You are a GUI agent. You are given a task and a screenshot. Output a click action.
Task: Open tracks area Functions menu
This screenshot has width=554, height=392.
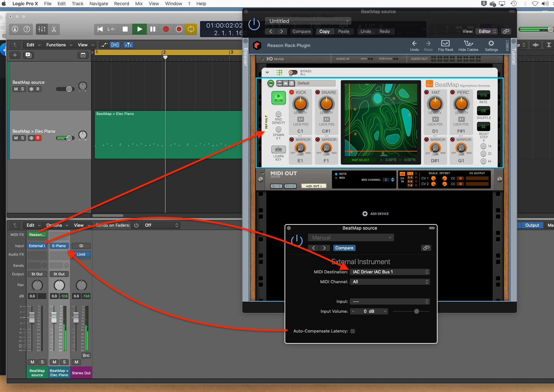tap(59, 45)
